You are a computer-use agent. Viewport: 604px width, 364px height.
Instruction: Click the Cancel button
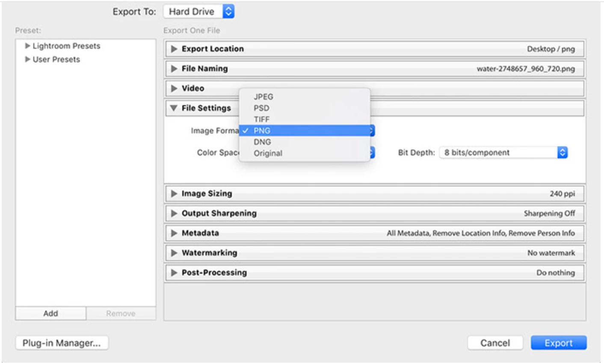point(495,343)
